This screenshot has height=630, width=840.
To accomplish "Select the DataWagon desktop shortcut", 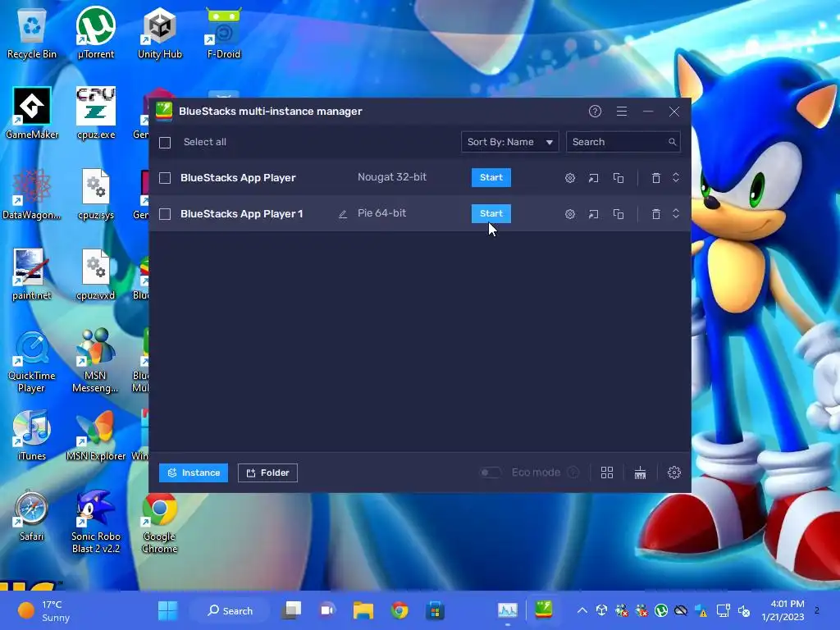I will (32, 194).
